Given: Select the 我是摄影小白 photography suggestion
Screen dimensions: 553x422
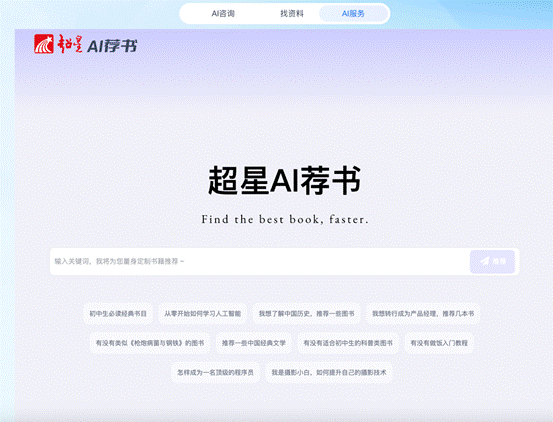Looking at the screenshot, I should click(x=329, y=372).
